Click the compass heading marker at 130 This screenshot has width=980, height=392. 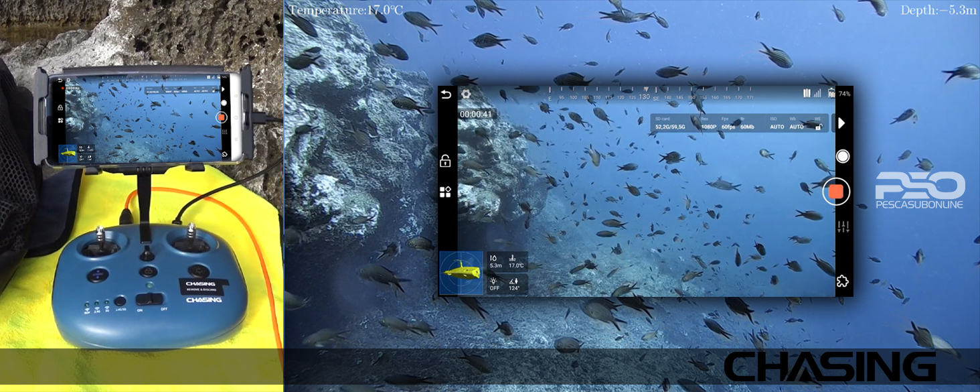(644, 96)
